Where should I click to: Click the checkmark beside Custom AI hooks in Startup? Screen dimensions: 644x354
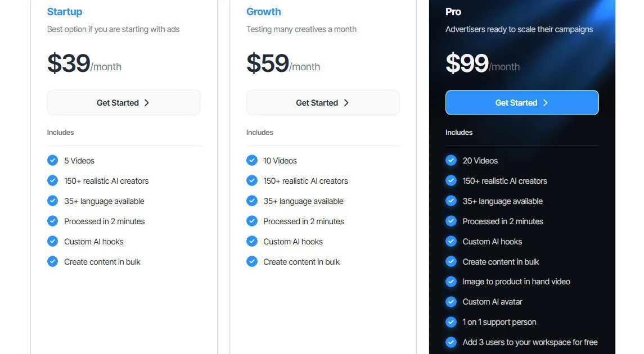pos(52,241)
